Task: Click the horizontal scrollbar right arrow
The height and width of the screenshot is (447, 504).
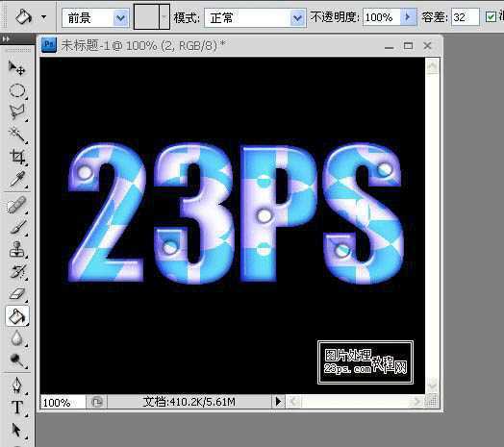Action: 416,402
